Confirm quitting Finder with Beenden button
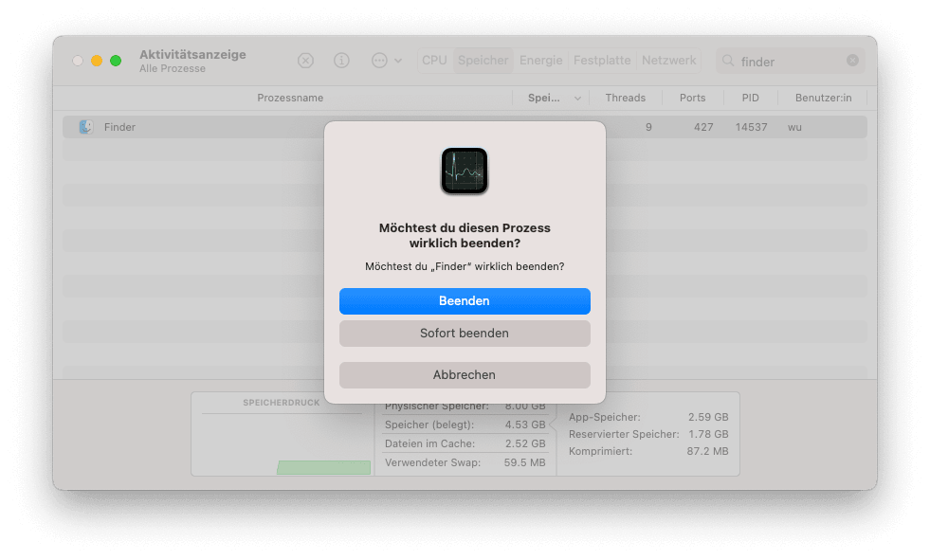The width and height of the screenshot is (930, 560). pos(465,301)
